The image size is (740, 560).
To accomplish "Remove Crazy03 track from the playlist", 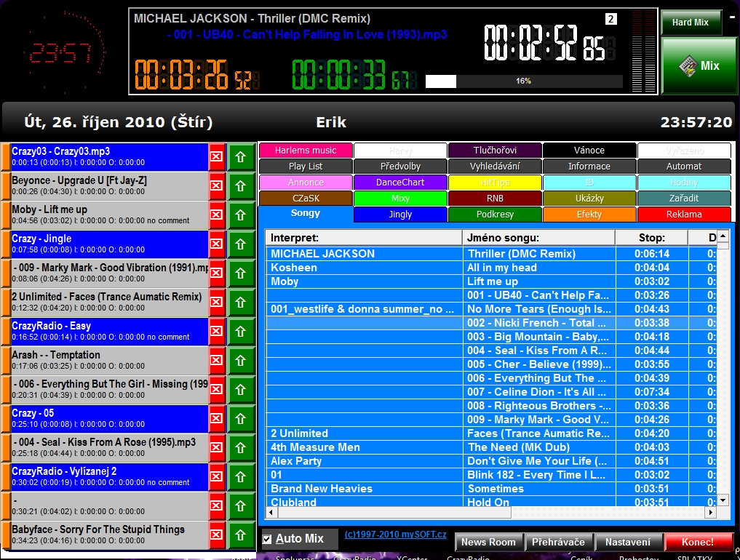I will click(x=217, y=156).
